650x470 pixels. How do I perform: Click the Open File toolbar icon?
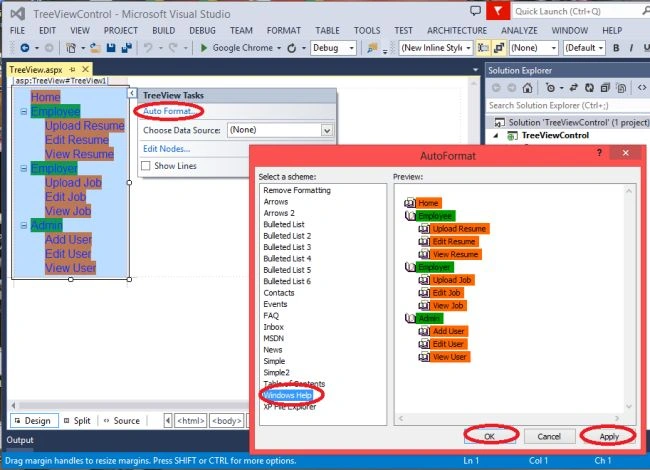coord(95,48)
